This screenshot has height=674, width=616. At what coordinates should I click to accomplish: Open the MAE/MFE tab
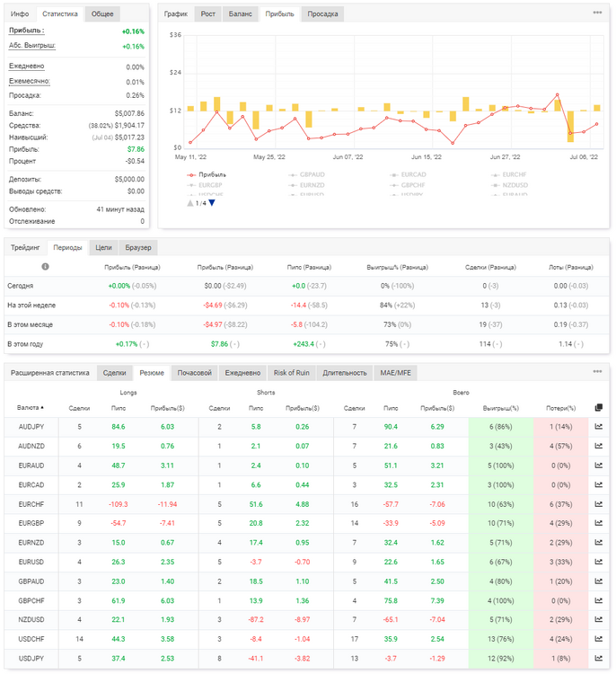(x=395, y=373)
